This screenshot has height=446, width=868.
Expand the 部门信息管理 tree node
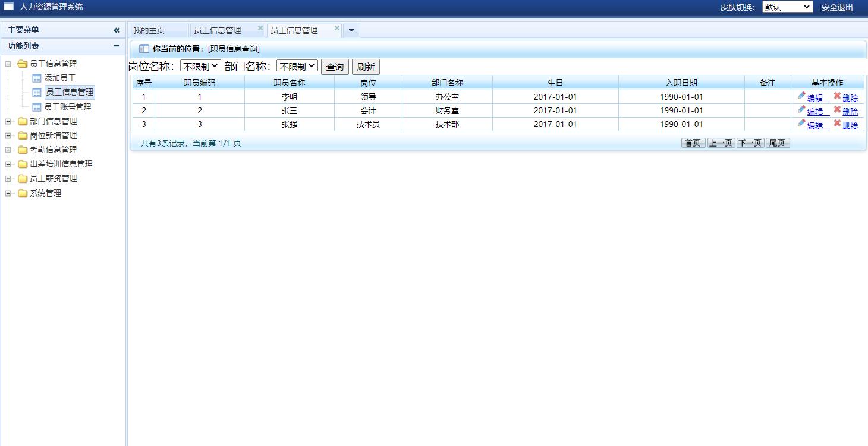click(x=8, y=121)
